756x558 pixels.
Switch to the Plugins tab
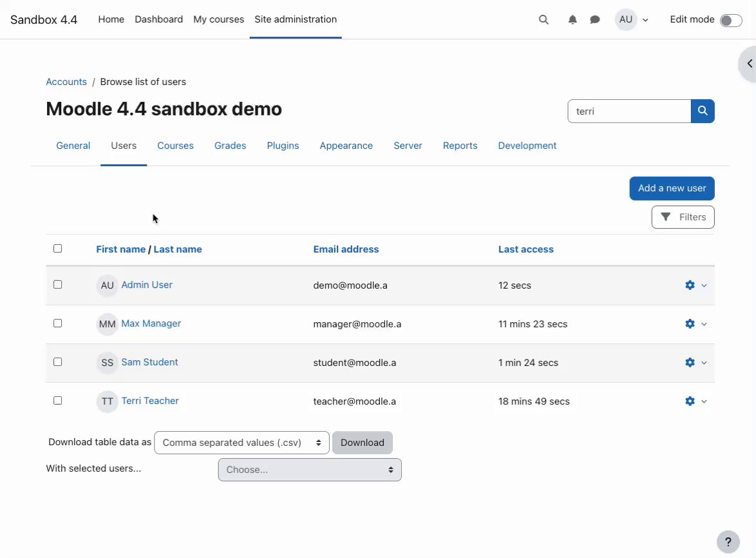[283, 146]
